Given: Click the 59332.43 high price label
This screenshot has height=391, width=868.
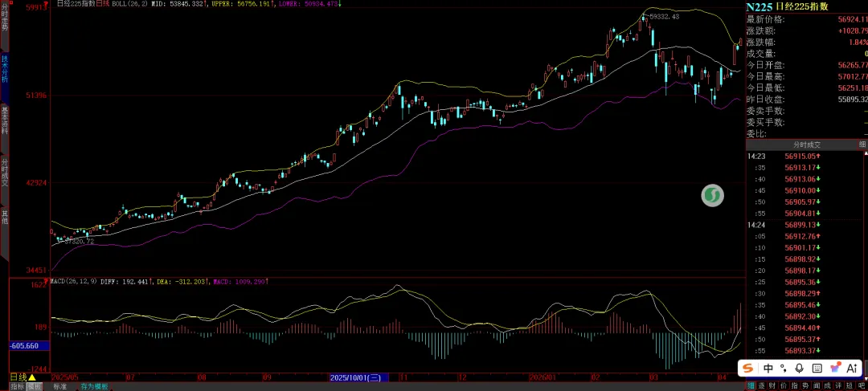Looking at the screenshot, I should pos(664,17).
